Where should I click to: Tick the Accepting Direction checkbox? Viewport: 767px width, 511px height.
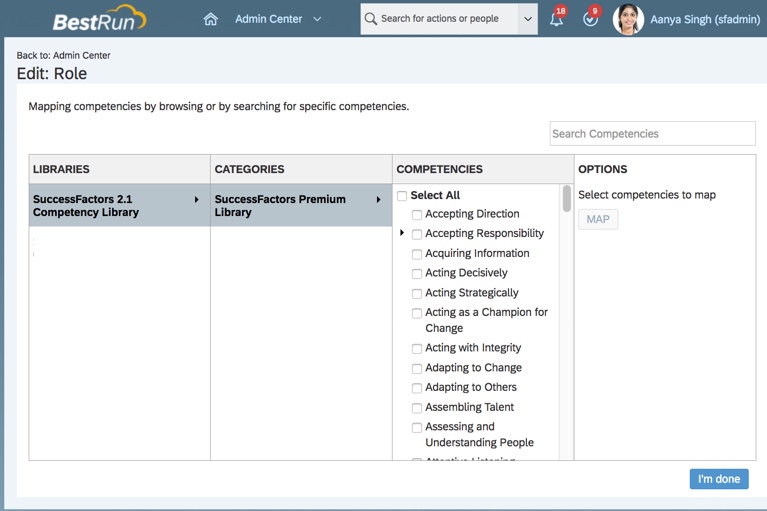pyautogui.click(x=417, y=215)
